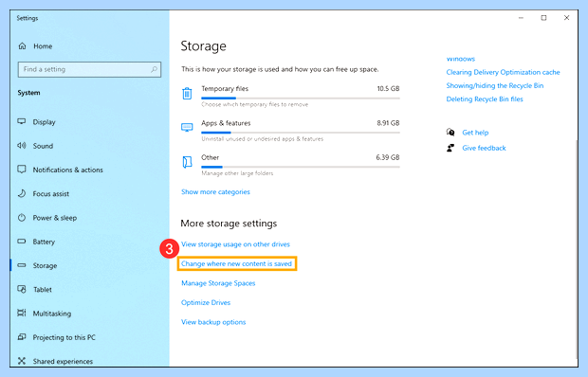588x377 pixels.
Task: Click the Home icon in sidebar
Action: tap(22, 46)
